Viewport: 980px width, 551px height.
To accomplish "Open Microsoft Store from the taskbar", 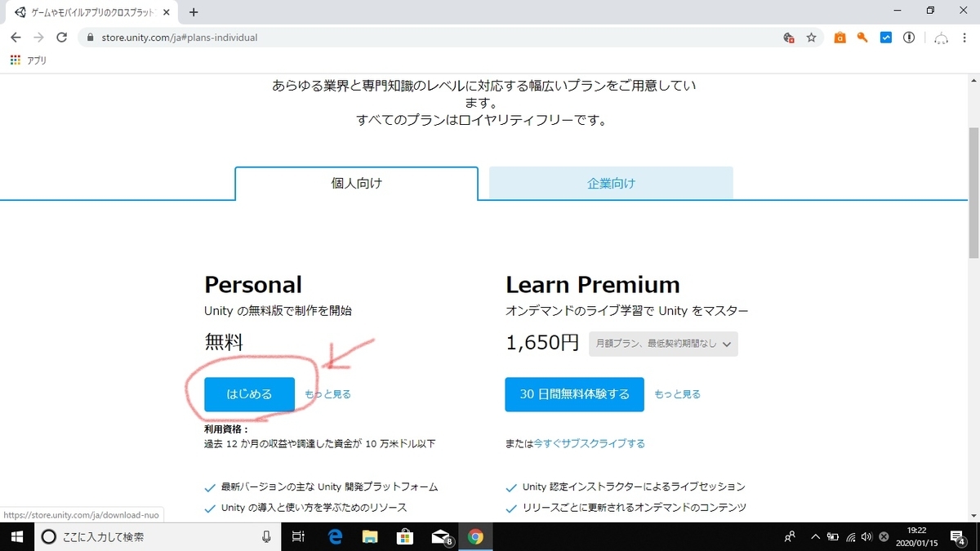I will tap(405, 536).
